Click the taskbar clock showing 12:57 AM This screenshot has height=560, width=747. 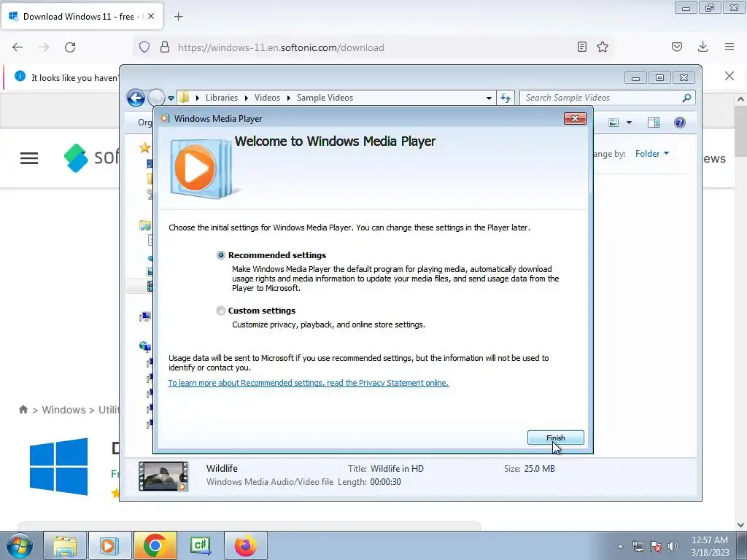point(710,546)
